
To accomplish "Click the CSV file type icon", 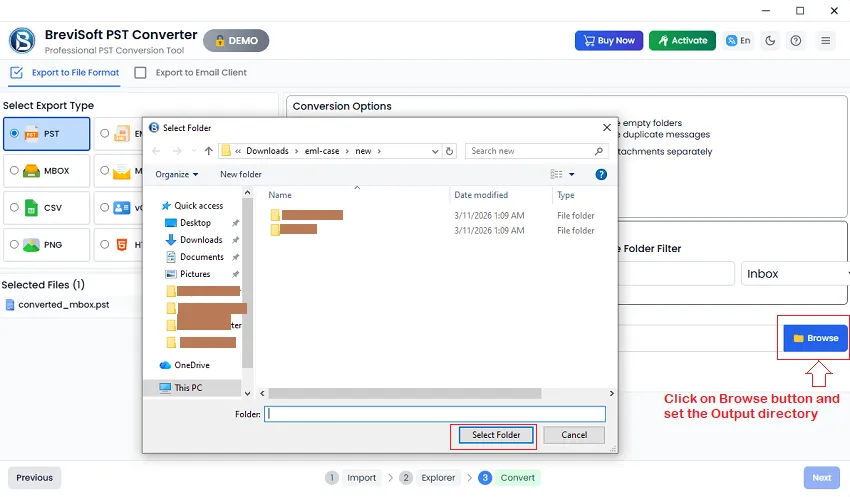I will pos(31,208).
